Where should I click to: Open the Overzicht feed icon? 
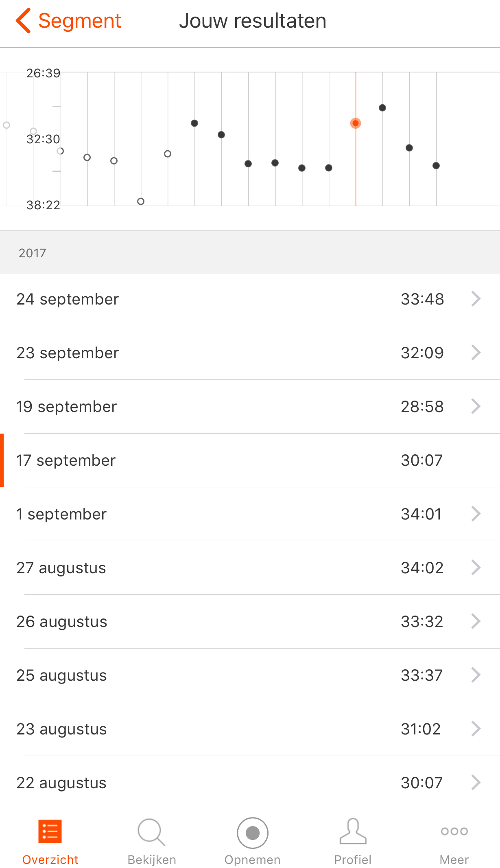click(x=50, y=831)
